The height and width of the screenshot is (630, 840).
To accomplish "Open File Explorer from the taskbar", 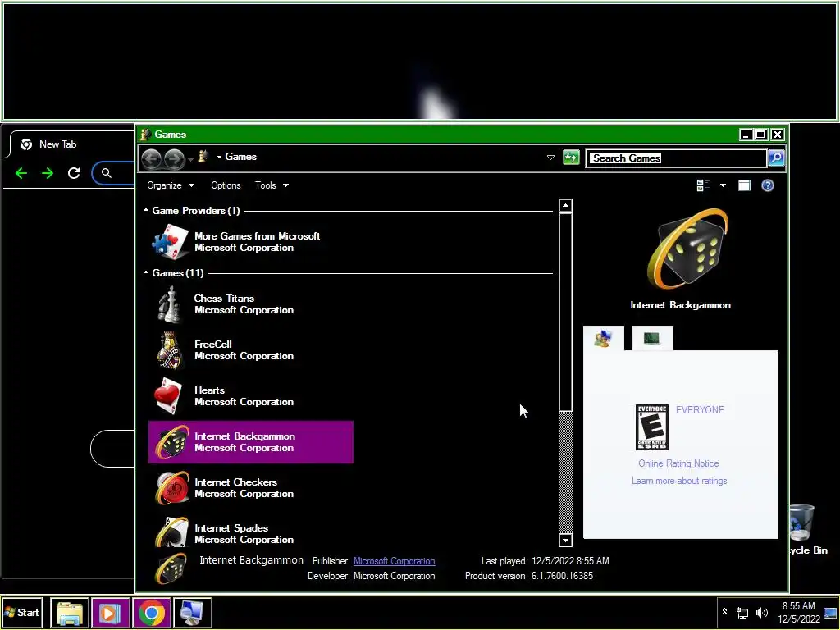I will (x=70, y=612).
